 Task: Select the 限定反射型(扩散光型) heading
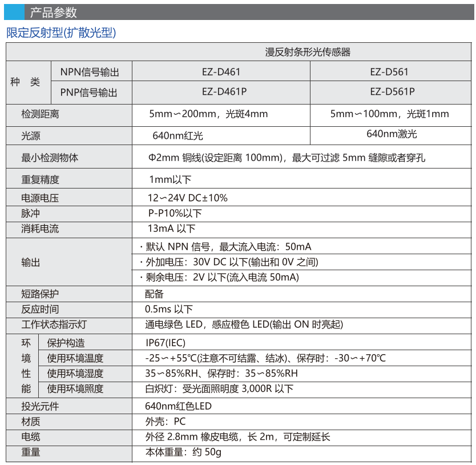pyautogui.click(x=62, y=33)
